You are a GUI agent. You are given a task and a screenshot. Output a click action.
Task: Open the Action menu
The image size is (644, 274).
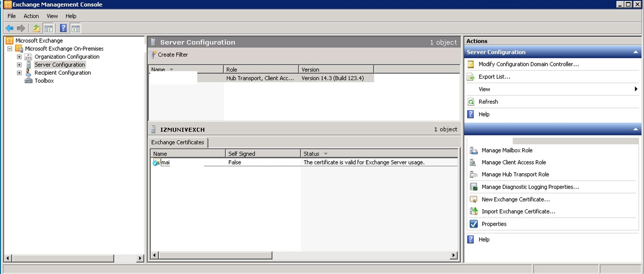point(31,16)
